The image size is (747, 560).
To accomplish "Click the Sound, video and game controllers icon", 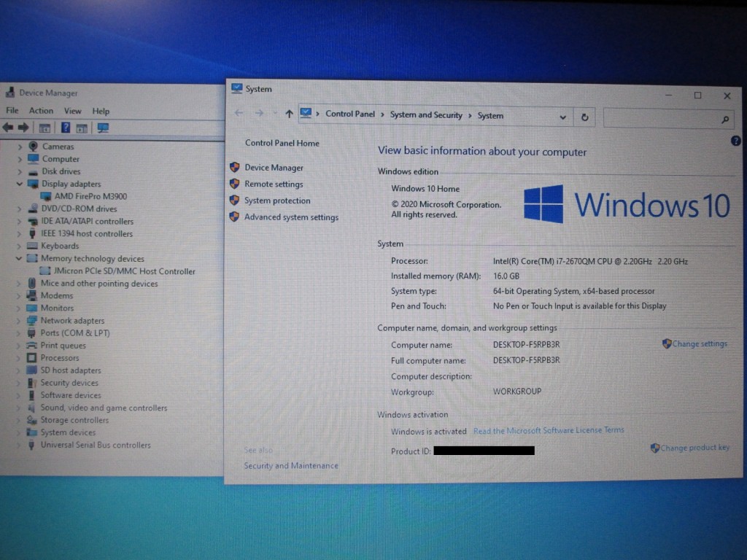I will [31, 408].
